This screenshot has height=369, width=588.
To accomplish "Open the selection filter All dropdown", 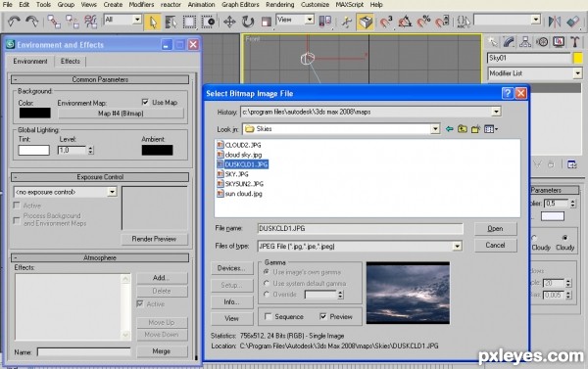I will click(137, 20).
